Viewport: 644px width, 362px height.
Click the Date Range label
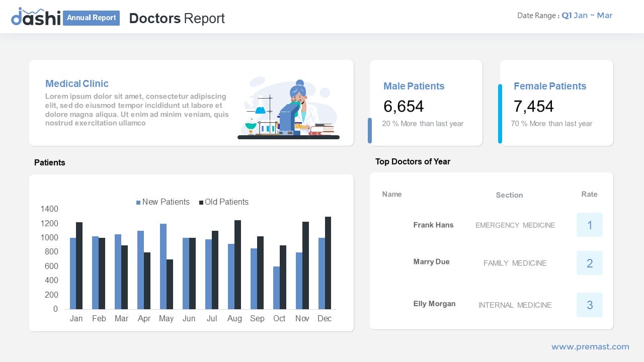538,16
